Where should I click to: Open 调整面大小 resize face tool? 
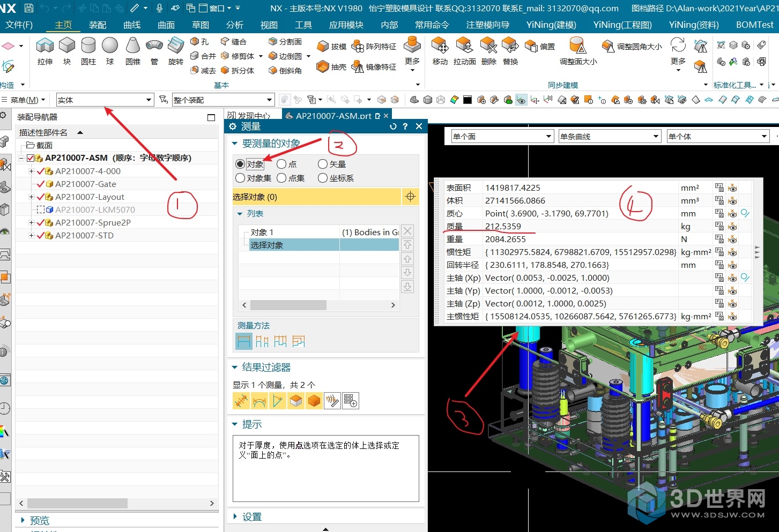pyautogui.click(x=578, y=52)
